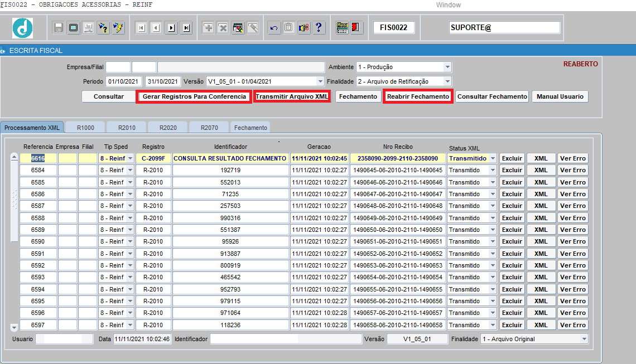Click the table scrollbar down arrow
Image resolution: width=636 pixels, height=364 pixels.
click(14, 327)
